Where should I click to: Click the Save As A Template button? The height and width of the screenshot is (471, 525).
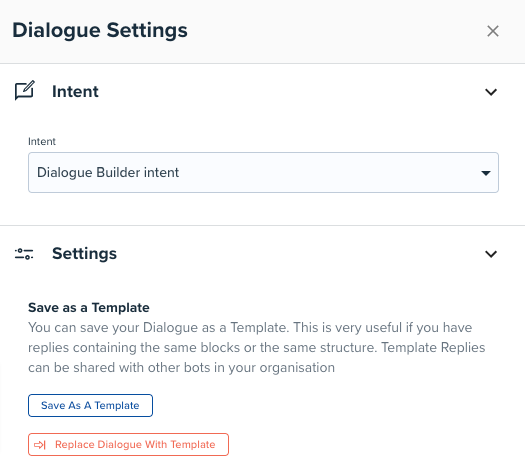coord(90,405)
